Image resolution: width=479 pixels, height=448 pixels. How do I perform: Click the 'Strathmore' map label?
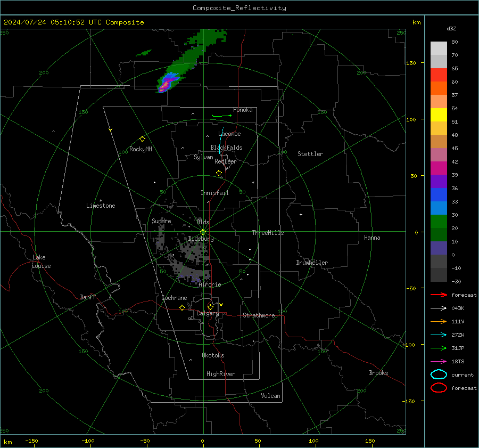point(259,315)
